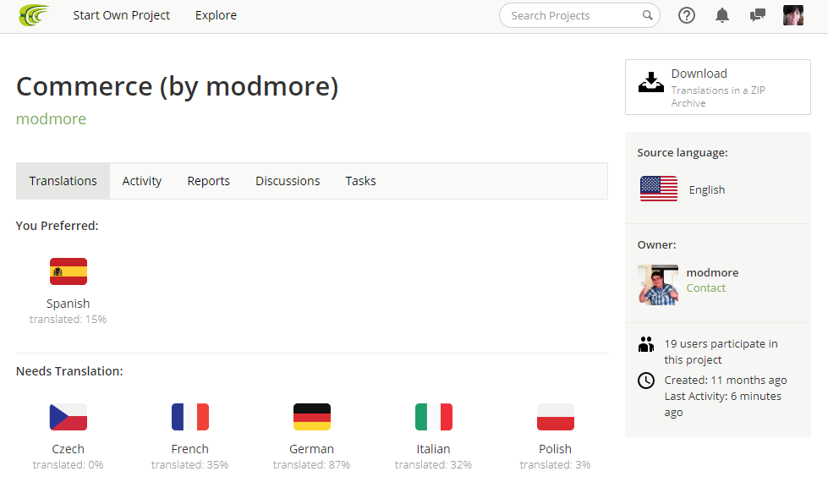Select the Czech flag icon
Viewport: 828px width, 504px height.
coord(69,417)
